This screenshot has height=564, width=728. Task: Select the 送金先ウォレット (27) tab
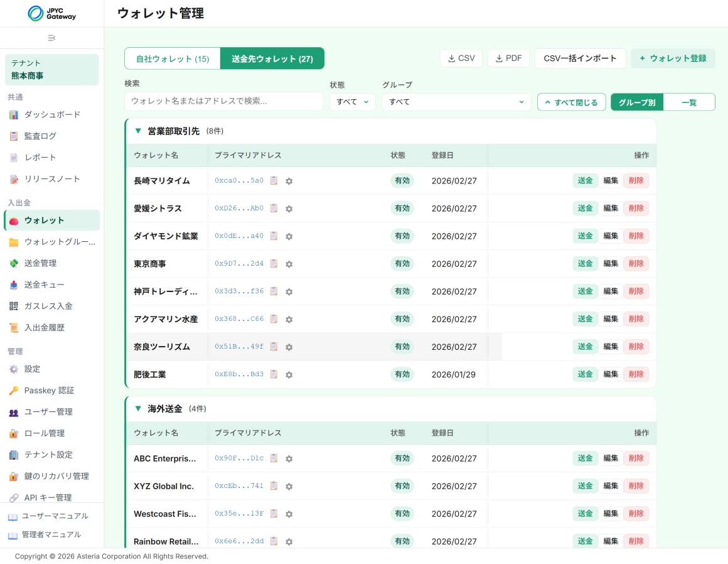pos(272,58)
